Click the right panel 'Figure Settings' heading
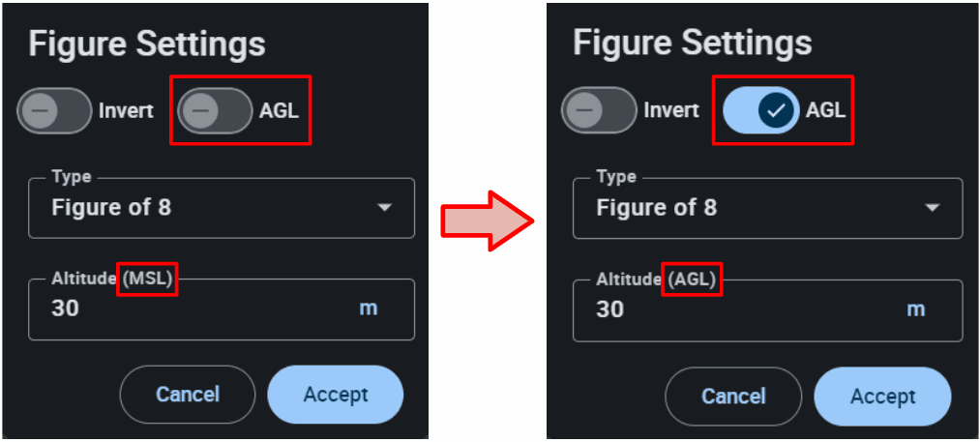Viewport: 980px width, 442px height. click(693, 44)
